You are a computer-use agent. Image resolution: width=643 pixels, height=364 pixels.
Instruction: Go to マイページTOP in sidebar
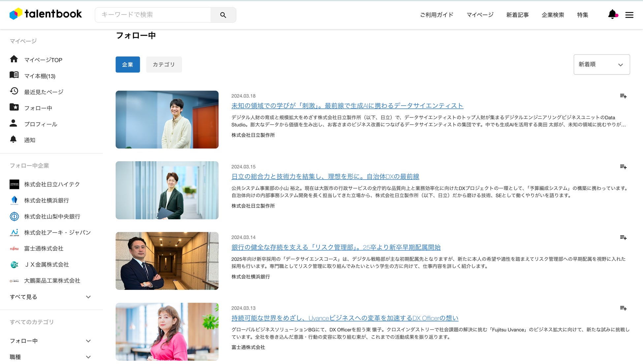pos(43,60)
